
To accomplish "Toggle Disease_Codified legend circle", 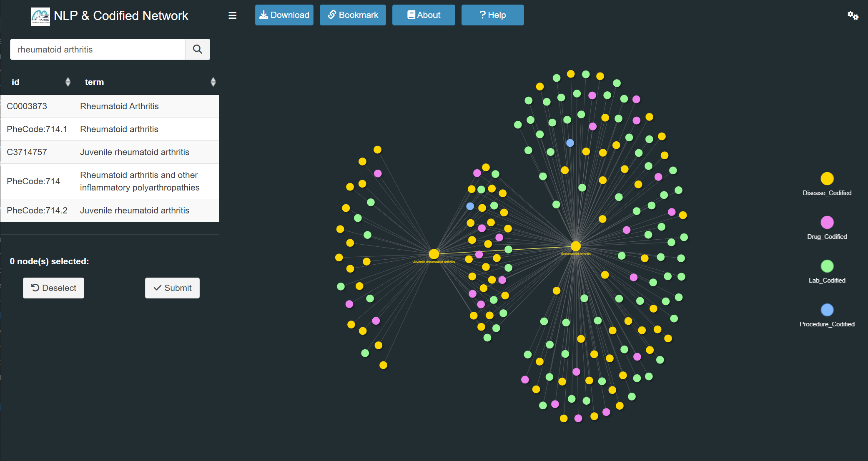I will pos(827,179).
